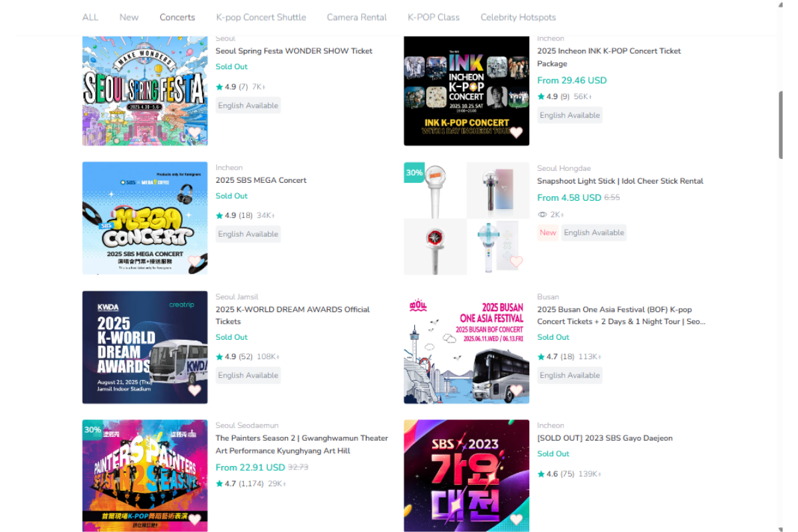Toggle favorite heart on The Painters Season 2
The width and height of the screenshot is (798, 532).
[x=194, y=519]
